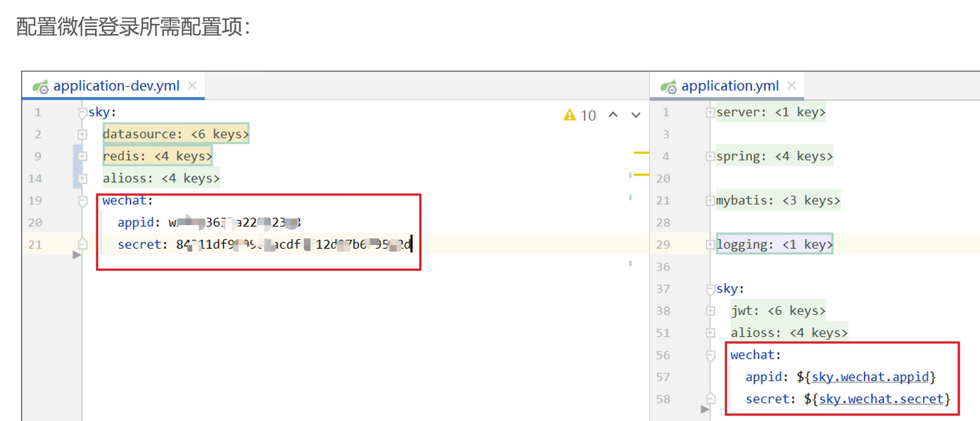This screenshot has width=980, height=421.
Task: Click 'alioss: <4 keys>' text in application-dev.yml
Action: click(161, 178)
